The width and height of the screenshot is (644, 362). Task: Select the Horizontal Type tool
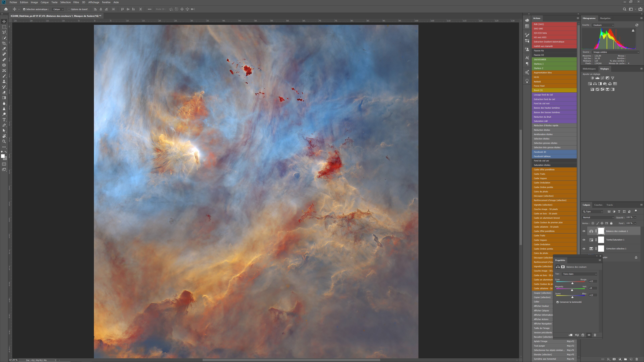pyautogui.click(x=4, y=120)
